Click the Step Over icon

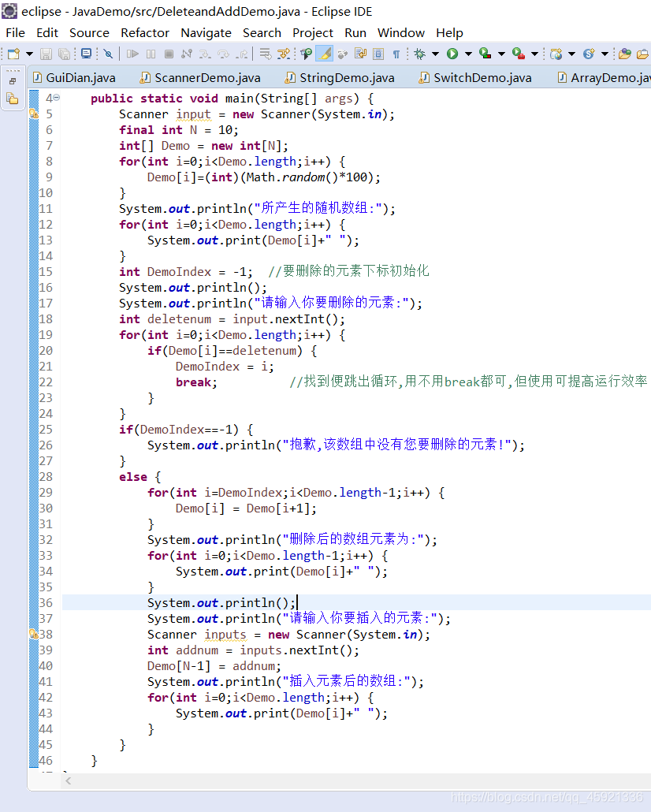click(x=224, y=54)
